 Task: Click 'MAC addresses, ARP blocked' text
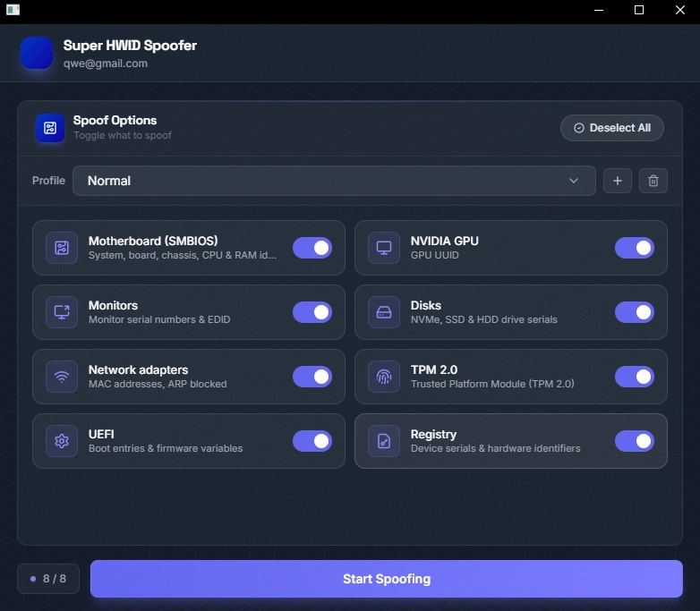158,384
